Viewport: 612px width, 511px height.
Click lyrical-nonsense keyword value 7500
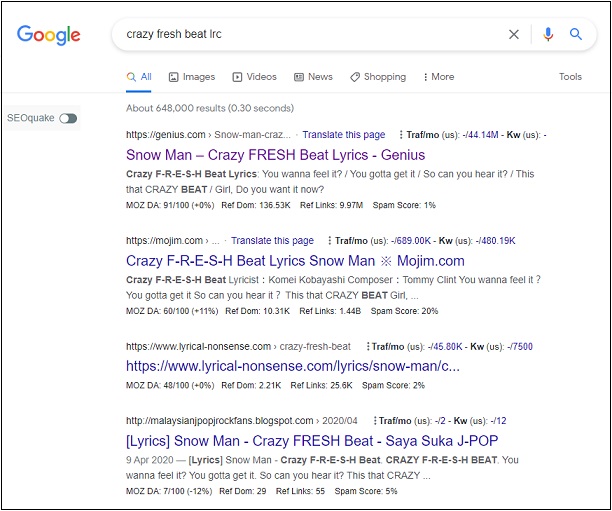click(x=521, y=347)
